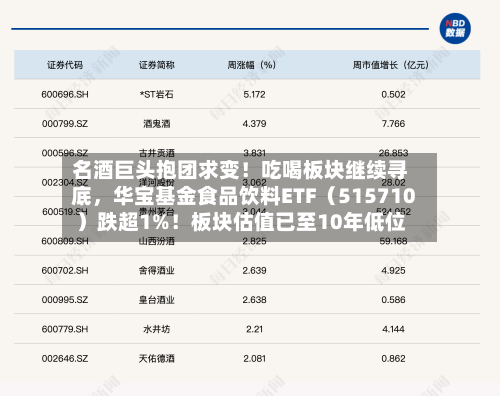Click market value growth 0.862
This screenshot has height=396, width=500.
393,359
